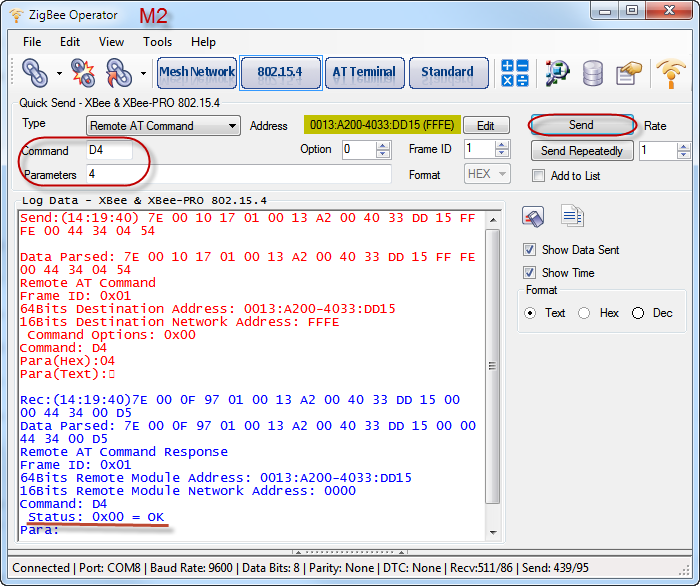Toggle the Show Time checkbox
Image resolution: width=700 pixels, height=586 pixels.
click(529, 273)
